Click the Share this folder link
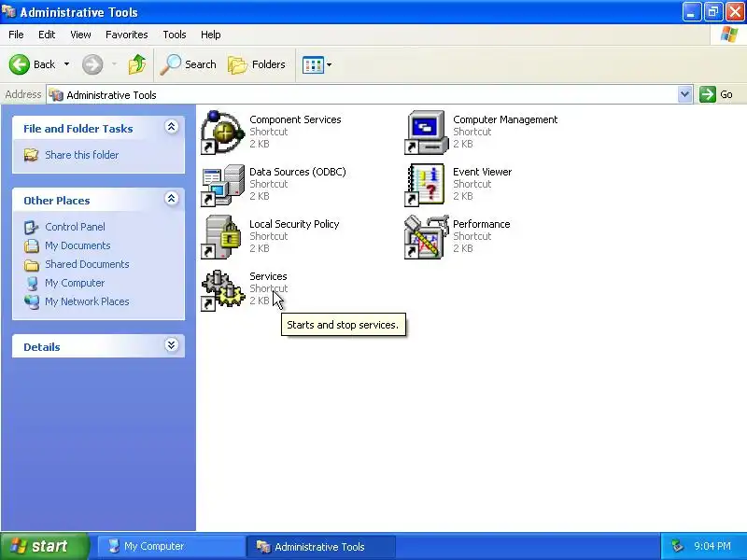 coord(82,155)
